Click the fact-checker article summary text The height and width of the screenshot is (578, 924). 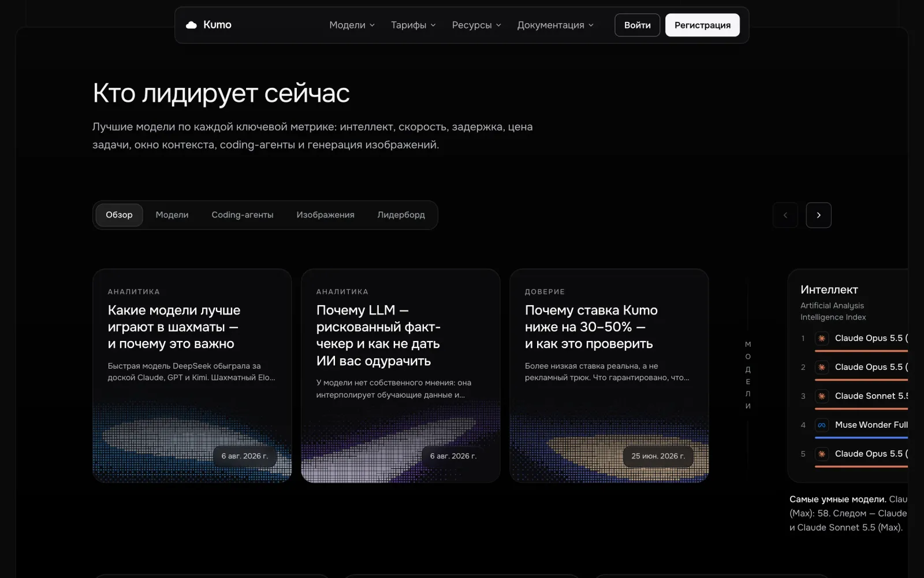(x=393, y=389)
